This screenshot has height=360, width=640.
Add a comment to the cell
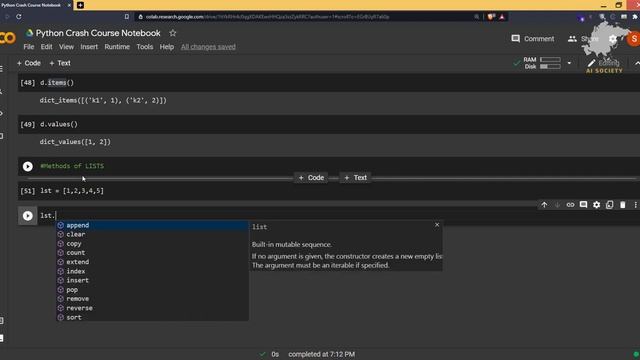coord(583,205)
